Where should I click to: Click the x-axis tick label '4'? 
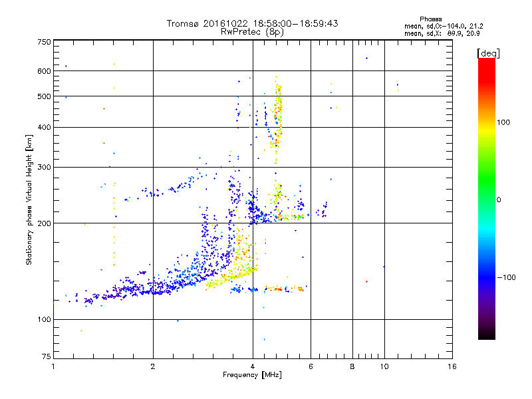253,366
